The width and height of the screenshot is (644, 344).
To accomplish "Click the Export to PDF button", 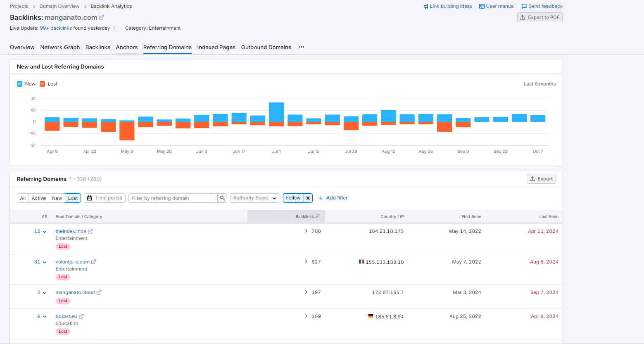I will coord(539,17).
